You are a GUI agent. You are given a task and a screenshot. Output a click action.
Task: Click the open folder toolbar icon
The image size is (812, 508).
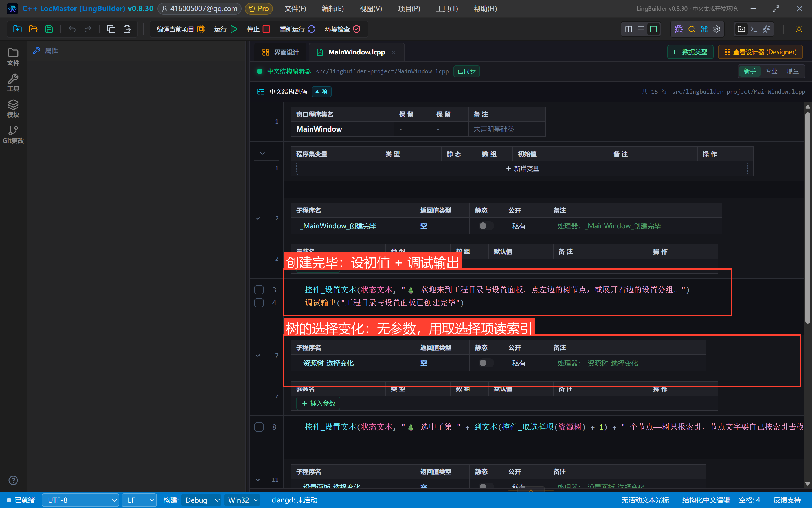click(x=33, y=29)
